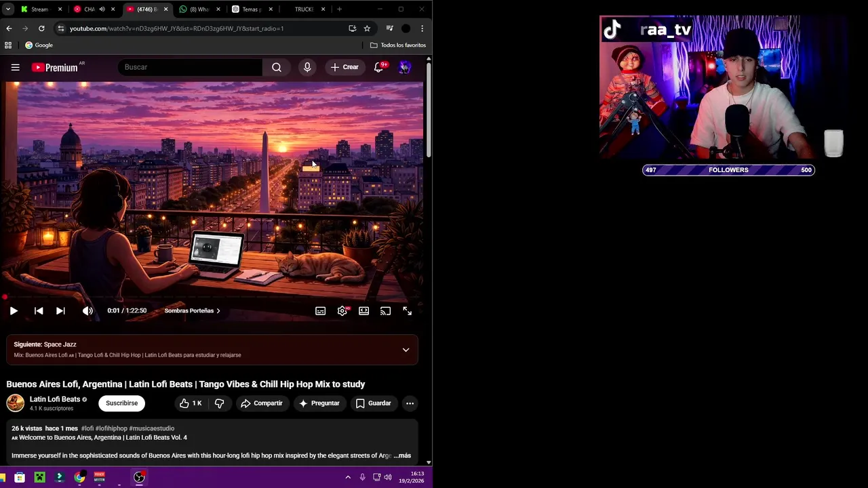Skip to the next video
The image size is (868, 488).
click(x=60, y=310)
